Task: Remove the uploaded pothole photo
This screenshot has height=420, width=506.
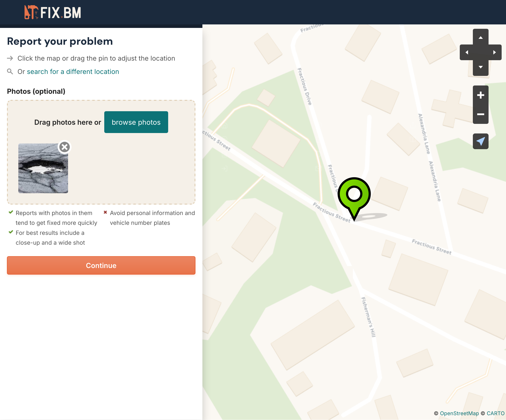Action: tap(65, 147)
